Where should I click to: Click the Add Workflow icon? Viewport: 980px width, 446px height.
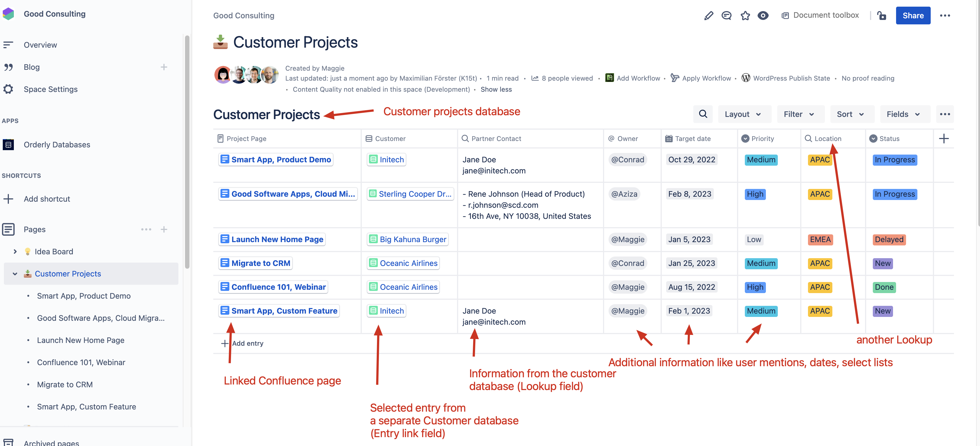tap(610, 78)
